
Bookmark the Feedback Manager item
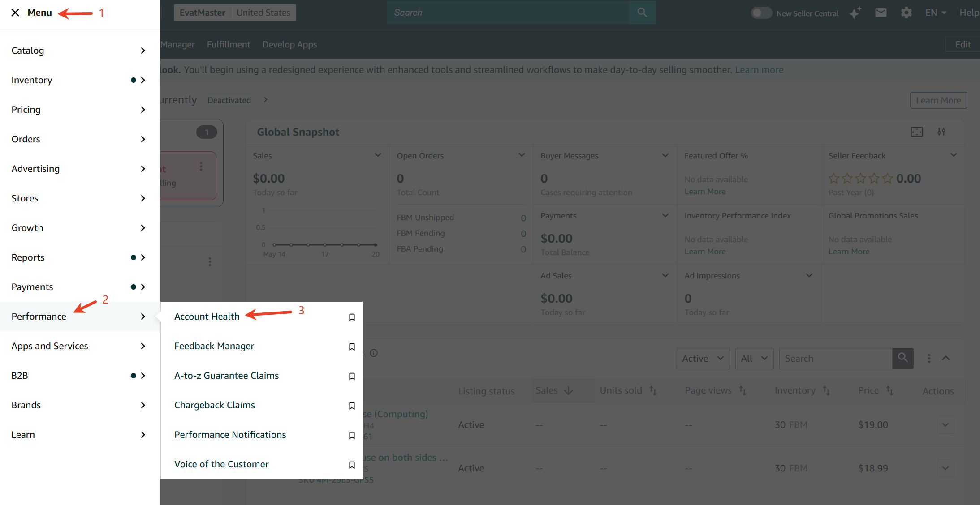pos(352,347)
